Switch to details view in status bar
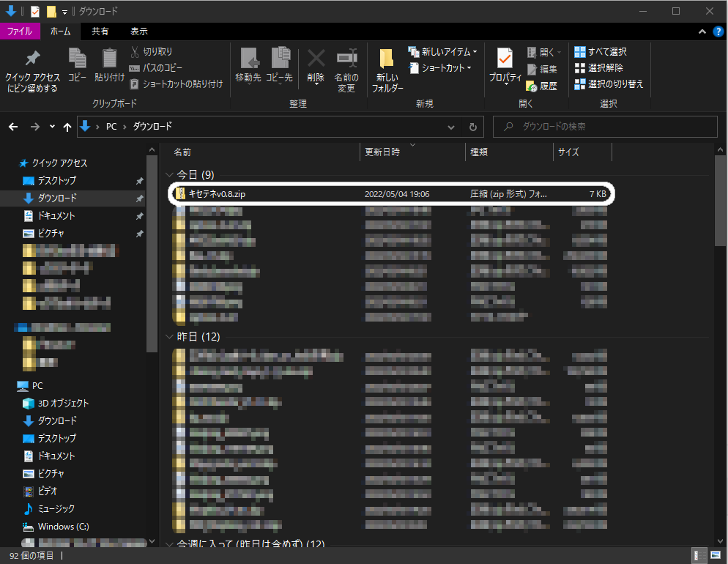 pos(700,556)
